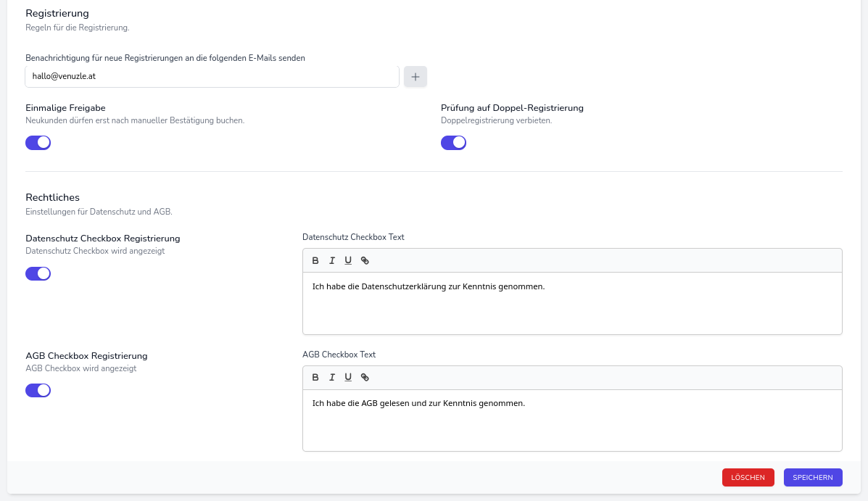This screenshot has height=501, width=868.
Task: Add another notification email with plus button
Action: [416, 76]
